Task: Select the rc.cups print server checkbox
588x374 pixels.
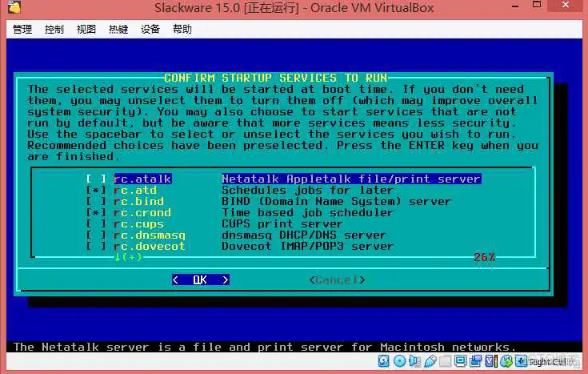Action: click(97, 224)
